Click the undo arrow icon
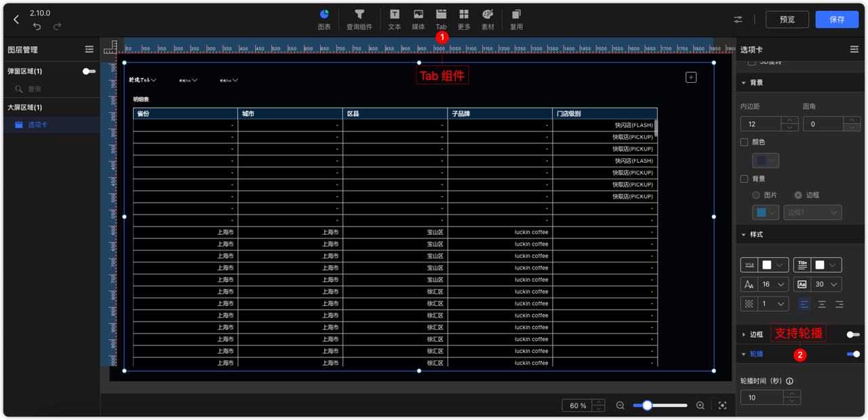This screenshot has height=420, width=868. pos(37,25)
